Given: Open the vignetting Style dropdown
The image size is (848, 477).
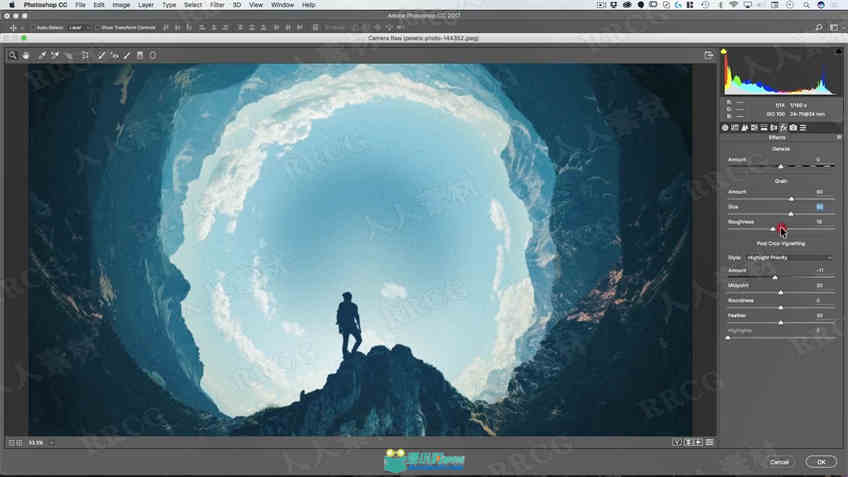Looking at the screenshot, I should click(789, 257).
